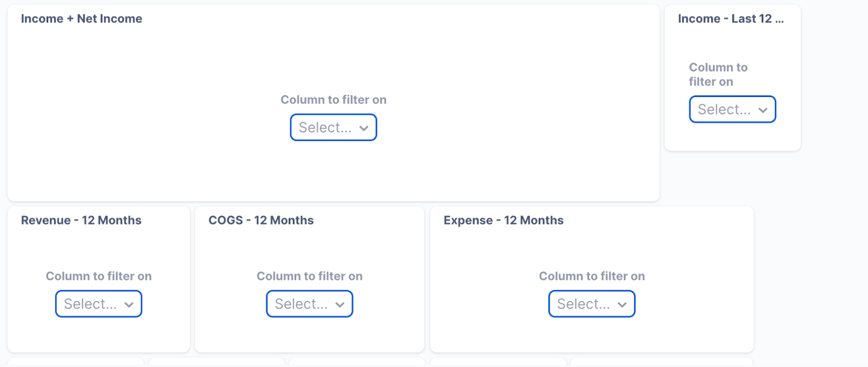Click Column to filter on label in Expense card
The image size is (868, 367).
point(591,276)
